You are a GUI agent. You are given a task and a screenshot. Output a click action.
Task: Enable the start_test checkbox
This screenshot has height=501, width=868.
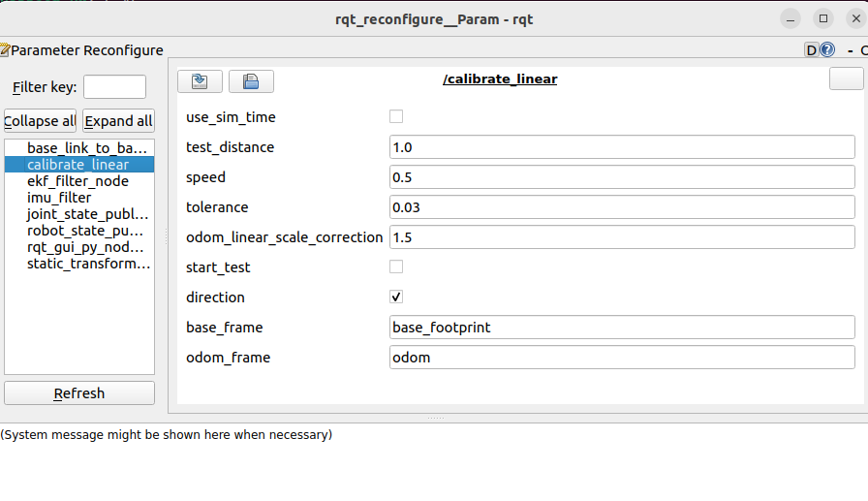[396, 266]
